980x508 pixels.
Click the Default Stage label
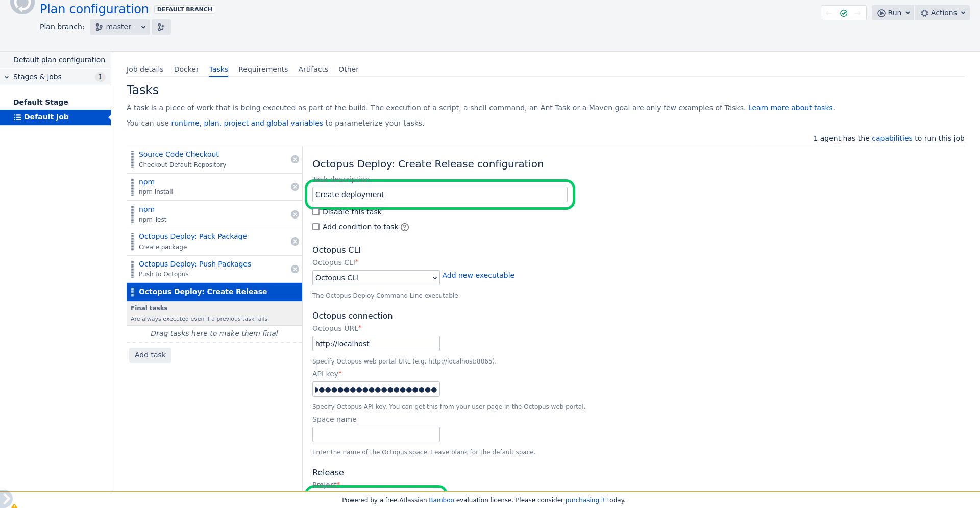41,102
